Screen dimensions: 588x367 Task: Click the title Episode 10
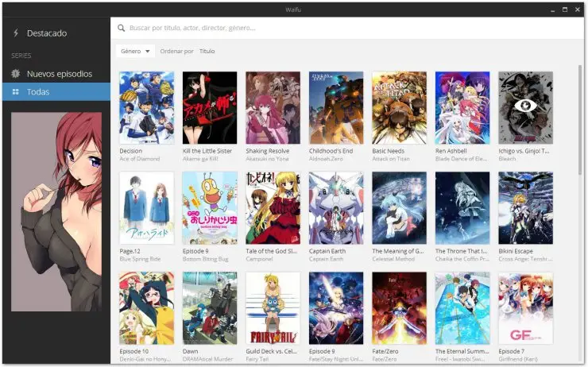(133, 351)
